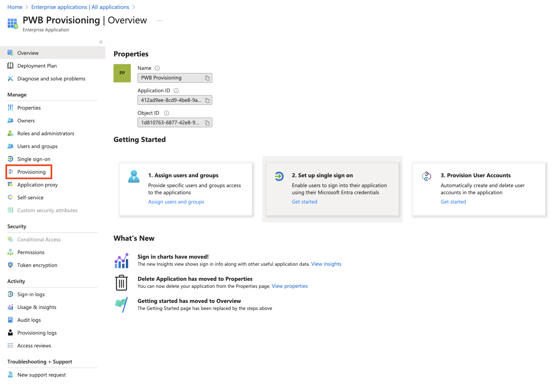The width and height of the screenshot is (552, 392).
Task: Click the Sign-in logs icon
Action: pyautogui.click(x=10, y=294)
